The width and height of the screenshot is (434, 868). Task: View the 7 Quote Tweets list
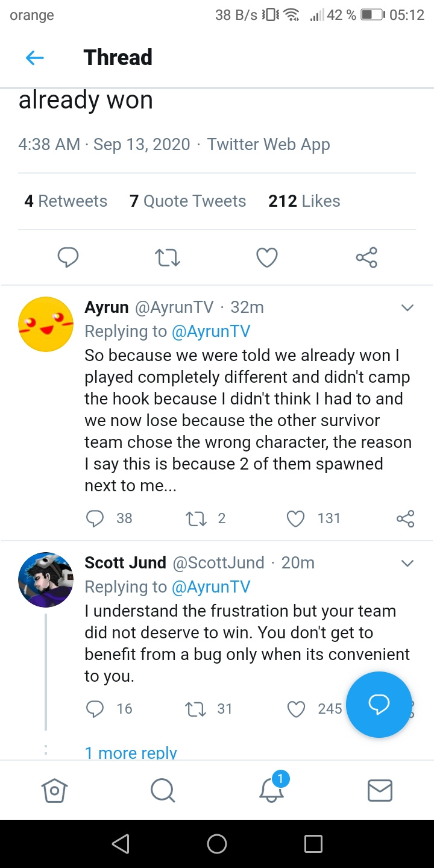[x=187, y=201]
